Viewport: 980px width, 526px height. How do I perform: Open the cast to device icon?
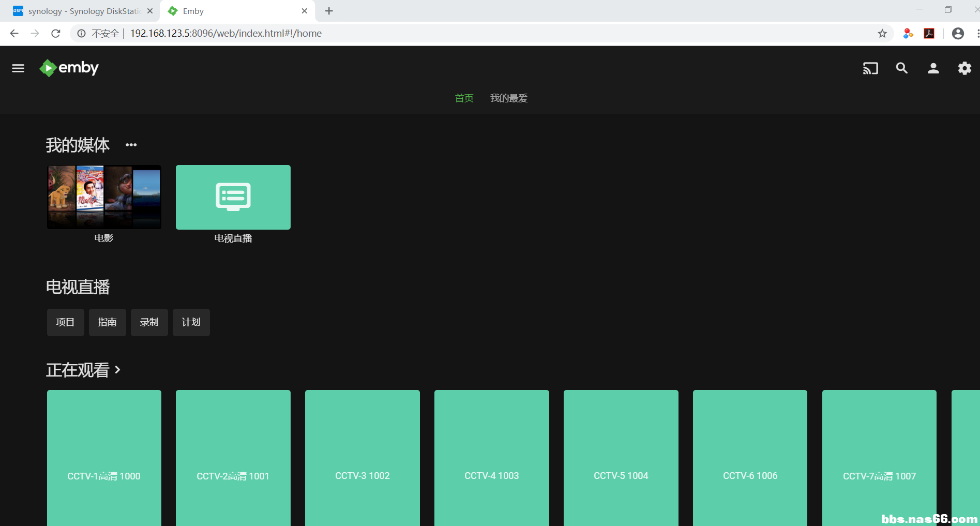point(870,68)
